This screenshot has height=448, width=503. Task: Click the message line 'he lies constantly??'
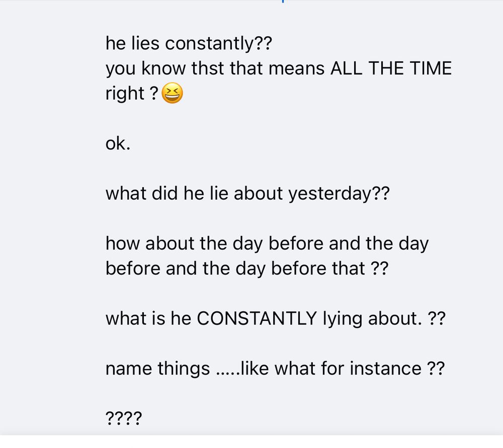pyautogui.click(x=189, y=43)
